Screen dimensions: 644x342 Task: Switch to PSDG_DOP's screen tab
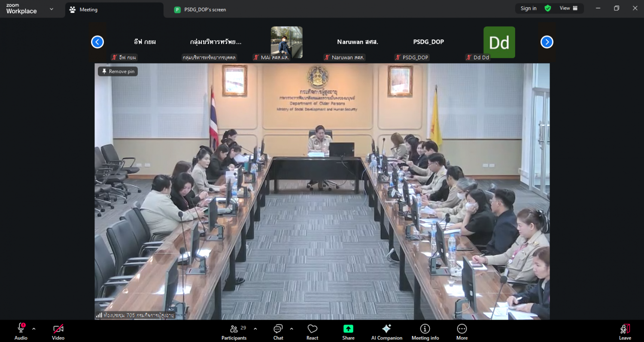[x=205, y=9]
